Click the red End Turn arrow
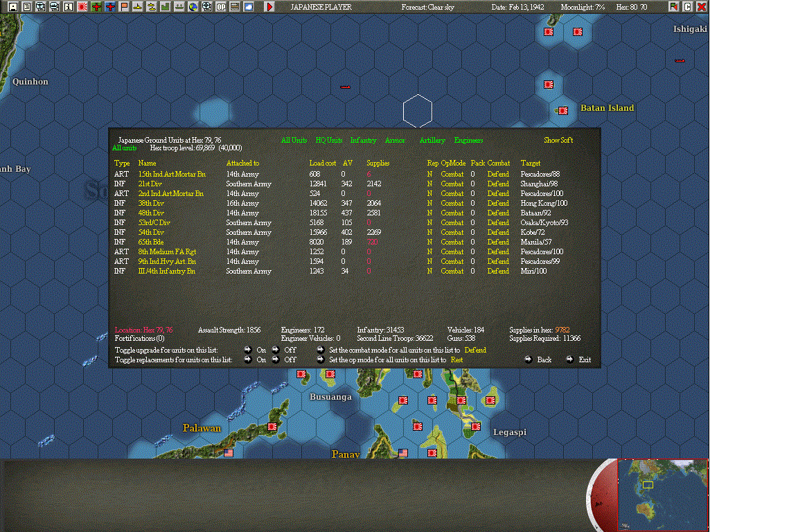 (269, 7)
